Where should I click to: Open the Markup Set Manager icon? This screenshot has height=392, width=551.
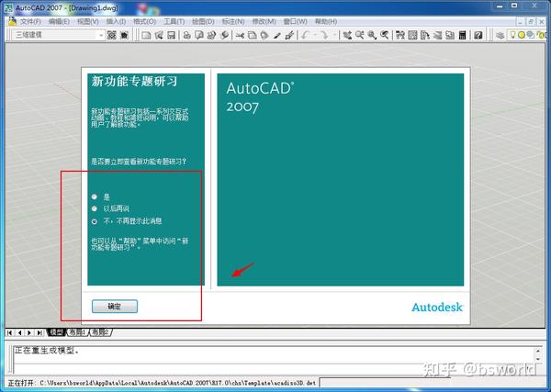click(450, 35)
